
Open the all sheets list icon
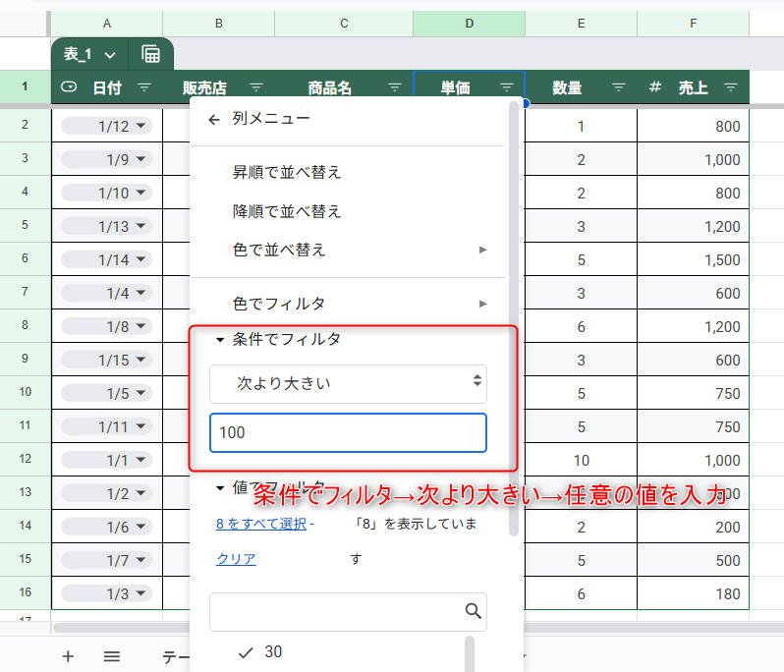pos(112,656)
